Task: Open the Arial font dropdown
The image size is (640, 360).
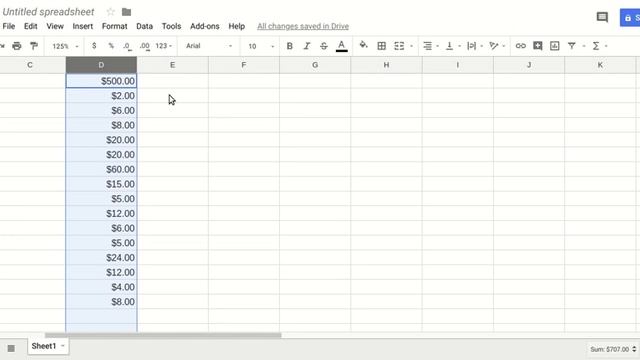Action: click(209, 46)
